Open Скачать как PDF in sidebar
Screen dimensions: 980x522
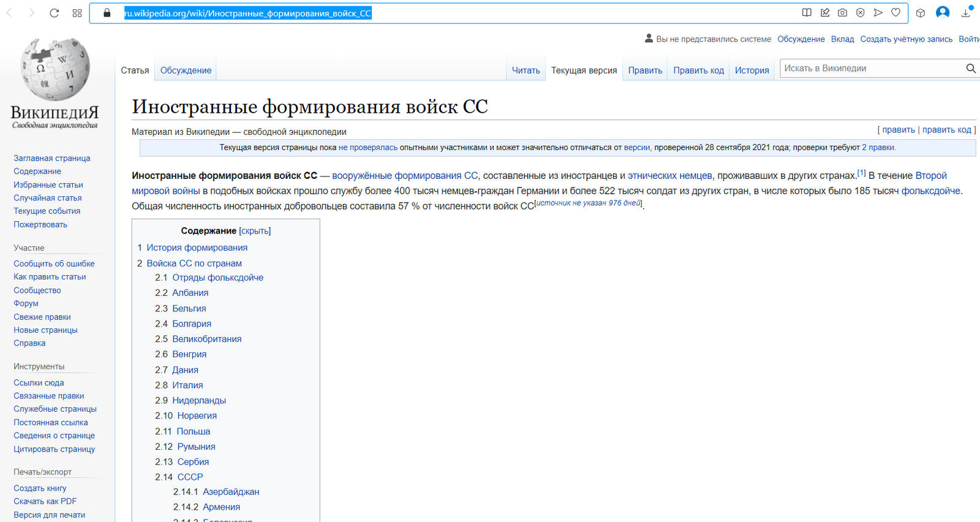(x=45, y=501)
